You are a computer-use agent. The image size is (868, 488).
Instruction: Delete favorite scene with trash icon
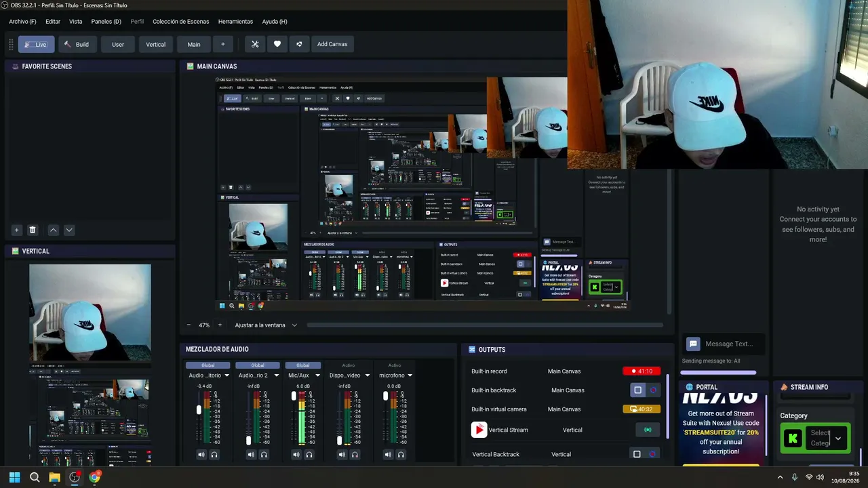[33, 230]
